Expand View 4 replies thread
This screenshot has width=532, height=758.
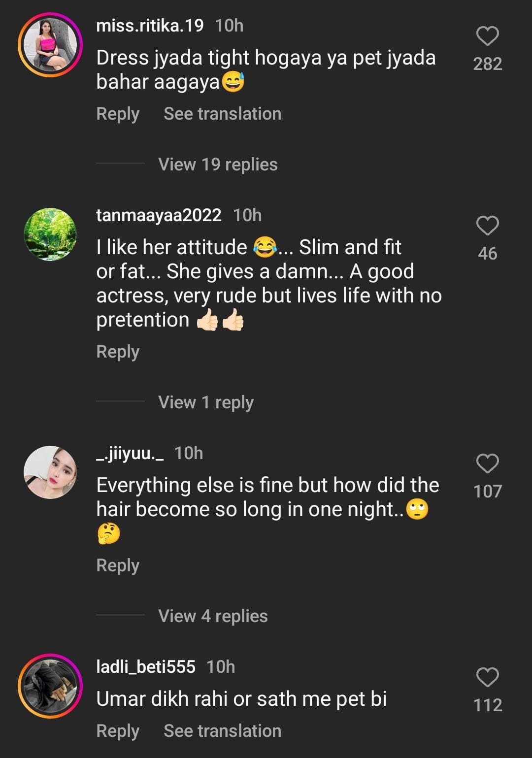[213, 616]
